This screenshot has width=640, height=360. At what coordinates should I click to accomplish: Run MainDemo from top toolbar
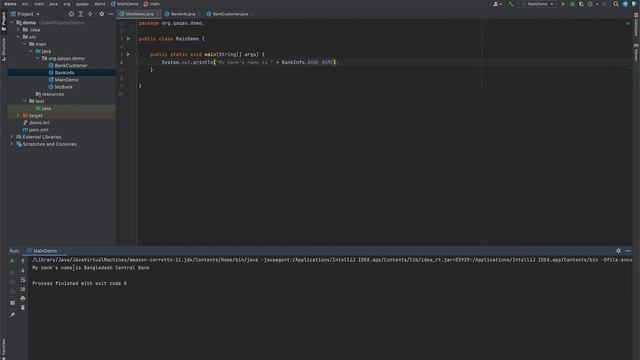[x=563, y=4]
